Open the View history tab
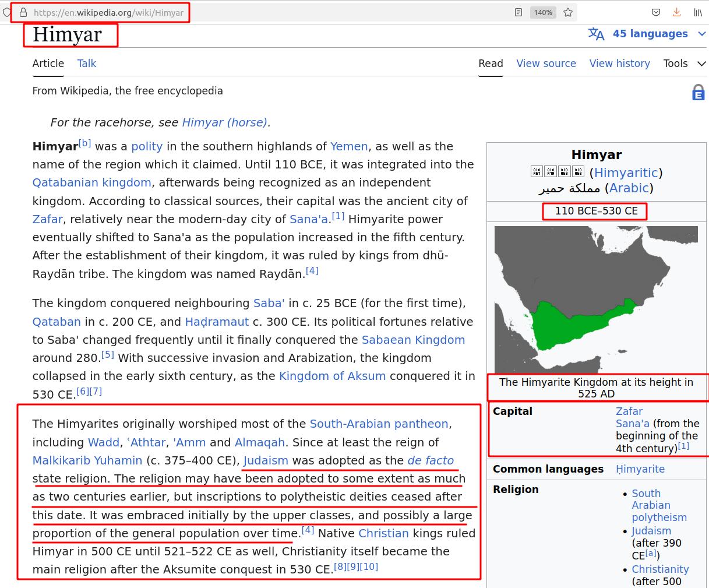Screen dimensions: 709x588 pos(619,64)
